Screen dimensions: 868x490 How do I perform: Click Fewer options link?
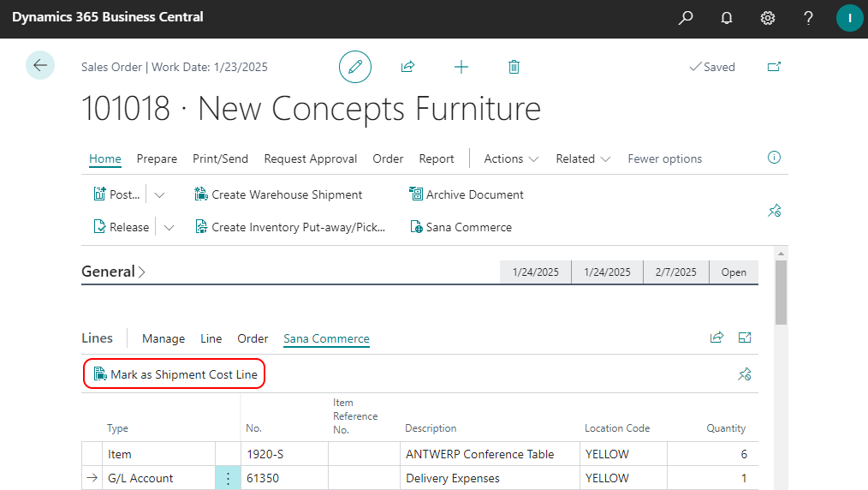pos(665,158)
